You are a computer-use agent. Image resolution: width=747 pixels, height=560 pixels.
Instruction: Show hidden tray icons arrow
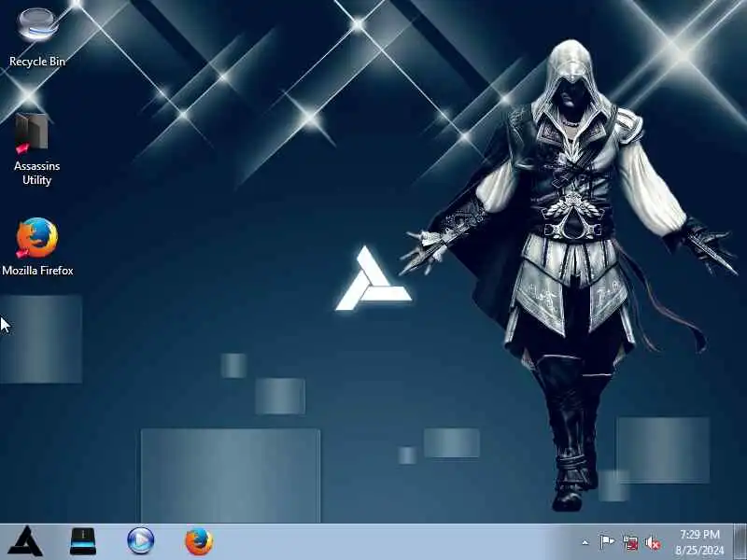[x=585, y=542]
